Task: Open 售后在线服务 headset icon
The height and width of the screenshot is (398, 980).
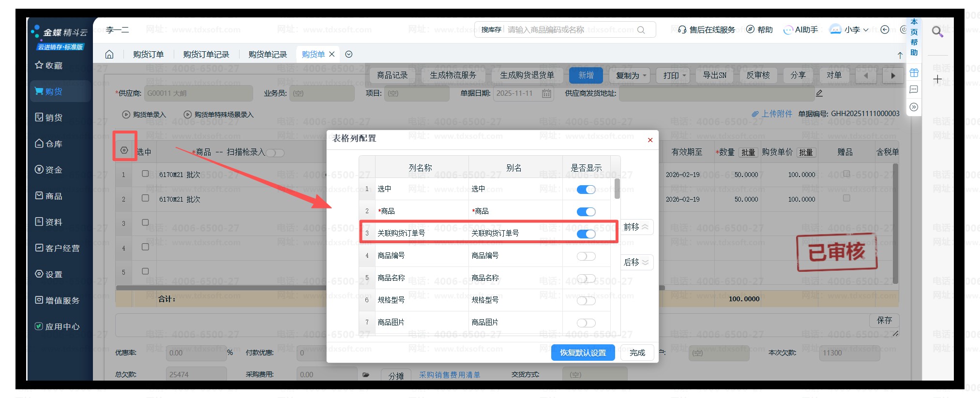Action: click(682, 30)
